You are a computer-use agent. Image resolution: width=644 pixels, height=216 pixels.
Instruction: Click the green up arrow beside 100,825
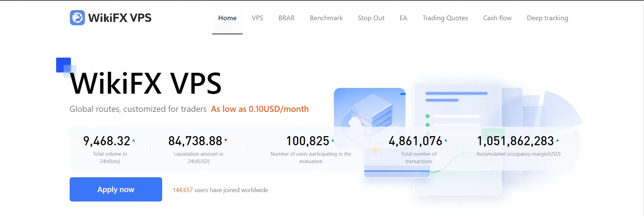(333, 140)
